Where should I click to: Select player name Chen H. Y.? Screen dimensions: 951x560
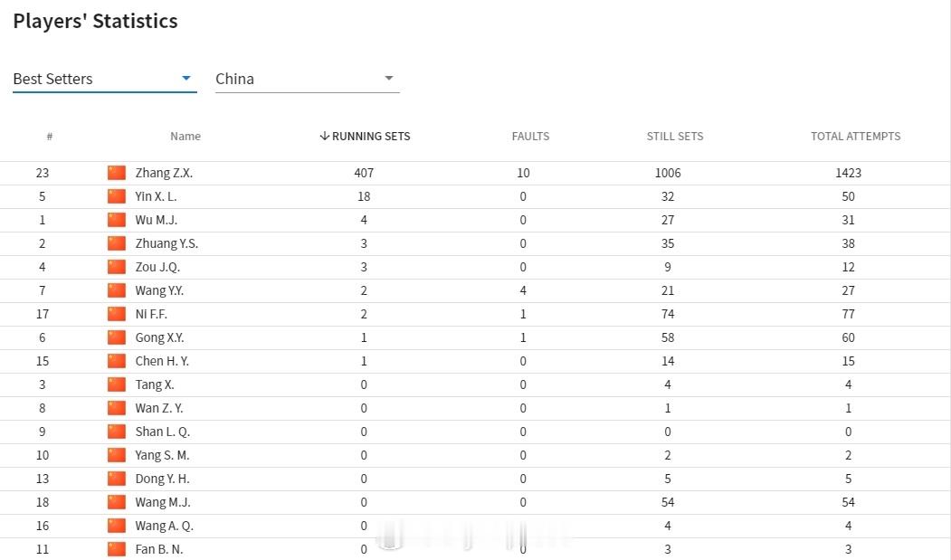coord(162,361)
